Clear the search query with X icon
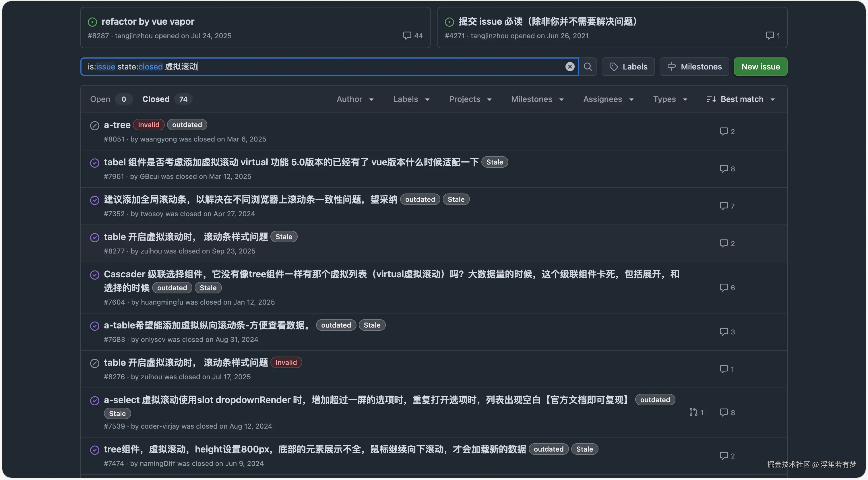This screenshot has height=480, width=868. tap(570, 67)
